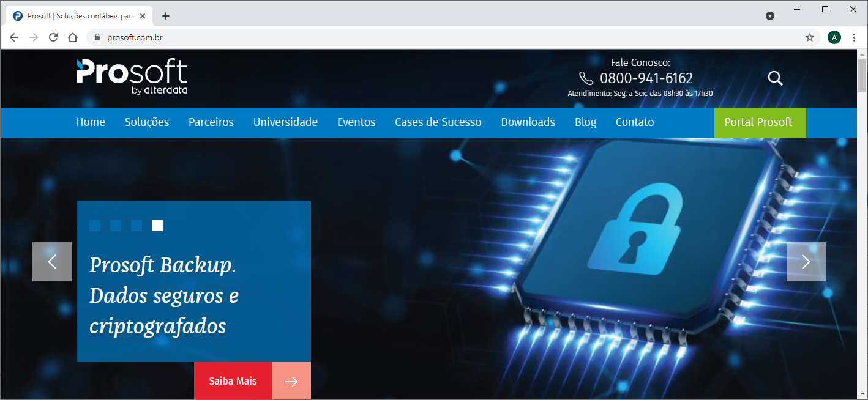Click the Atendimento hours text
The image size is (868, 400).
coord(640,94)
